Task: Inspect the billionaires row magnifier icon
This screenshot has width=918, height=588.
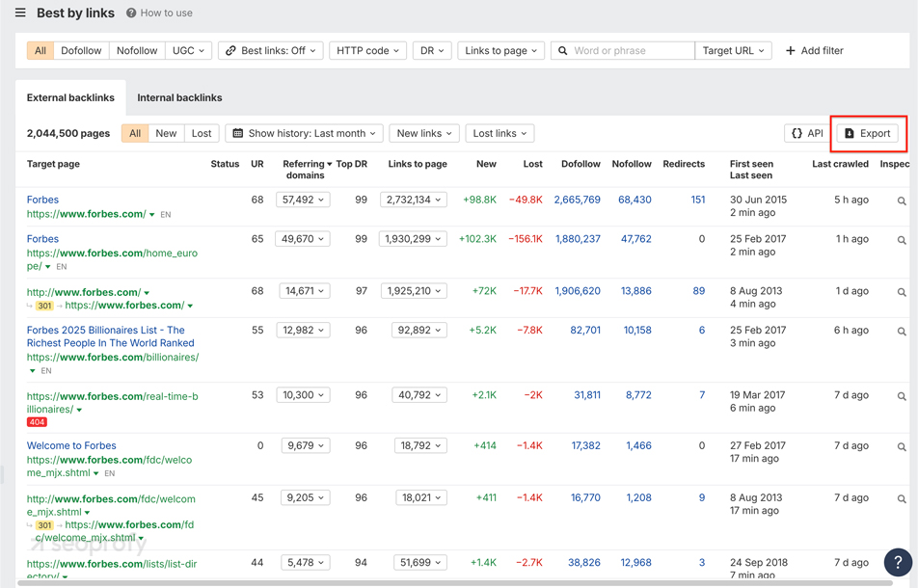Action: [902, 332]
